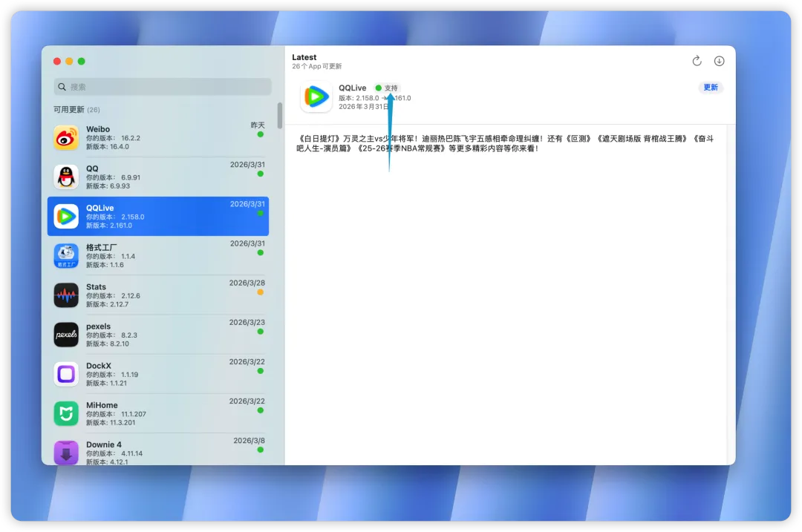Screen dimensions: 802x532
Task: Click the DockX app icon
Action: click(x=66, y=373)
